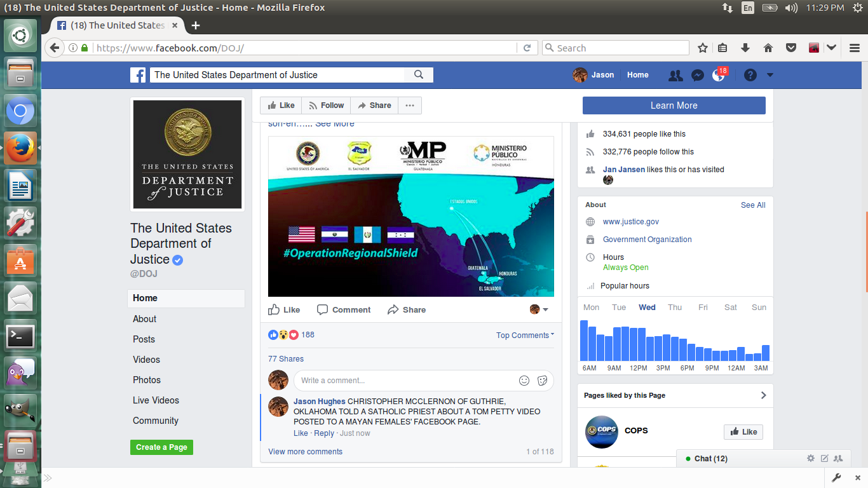Open Ubuntu Software Center from dock
The image size is (868, 488).
[20, 262]
